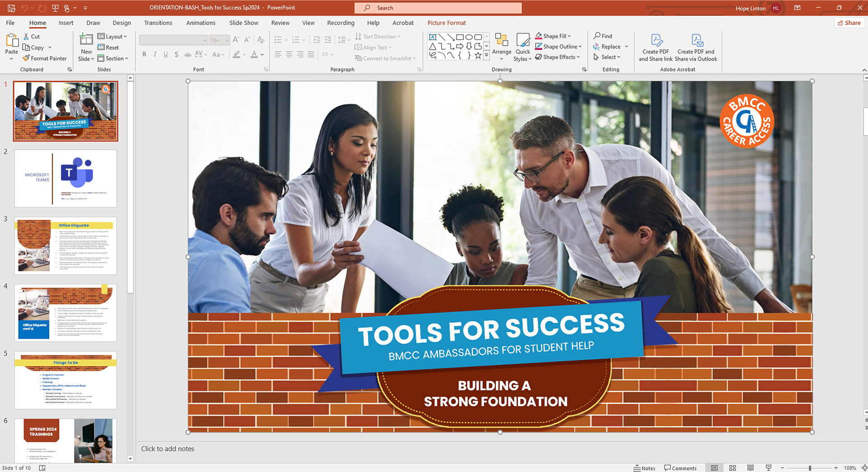Align text left in Paragraph group
The height and width of the screenshot is (472, 868).
pyautogui.click(x=278, y=54)
